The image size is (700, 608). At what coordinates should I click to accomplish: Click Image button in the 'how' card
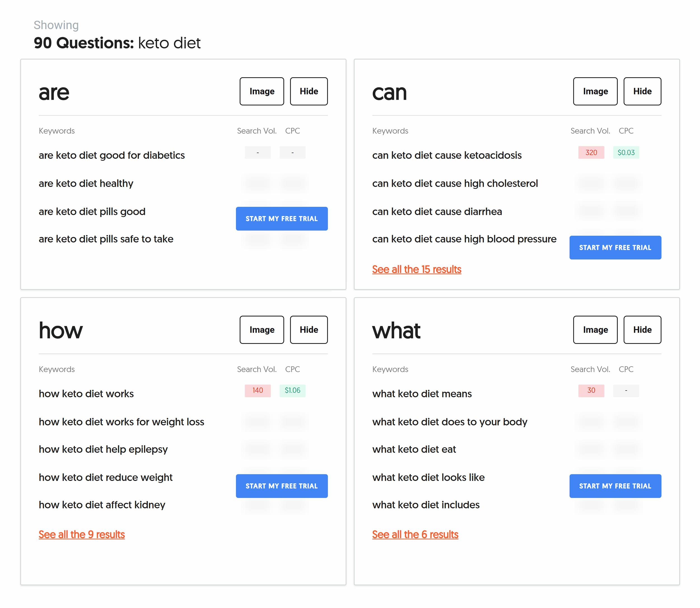pyautogui.click(x=262, y=330)
